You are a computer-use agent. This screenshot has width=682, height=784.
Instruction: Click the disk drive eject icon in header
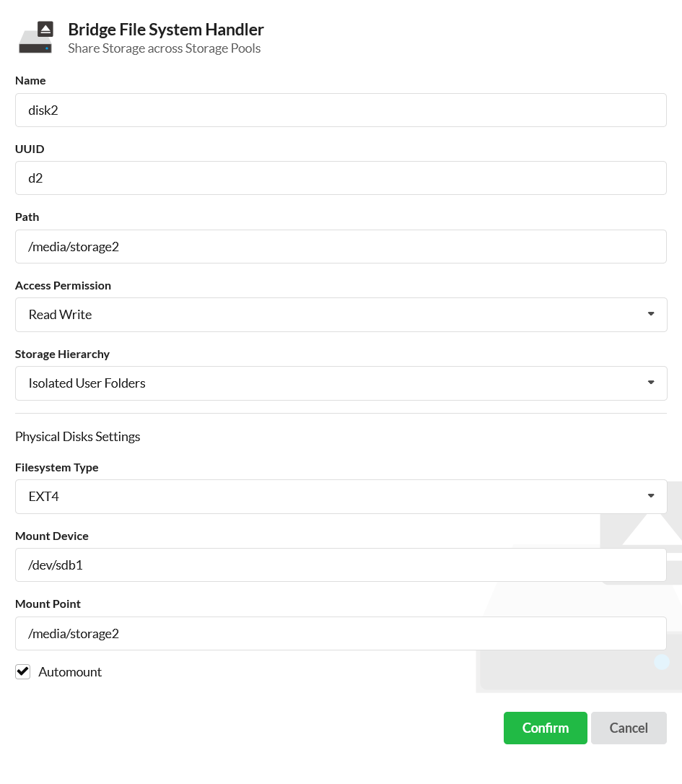35,37
